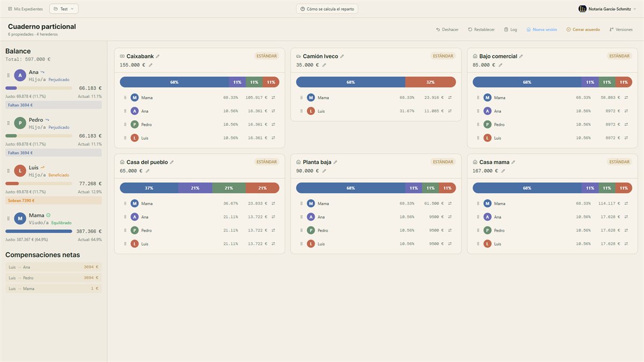The width and height of the screenshot is (644, 362).
Task: Grab the drag handle beside Ana in Balance
Action: coord(8,76)
